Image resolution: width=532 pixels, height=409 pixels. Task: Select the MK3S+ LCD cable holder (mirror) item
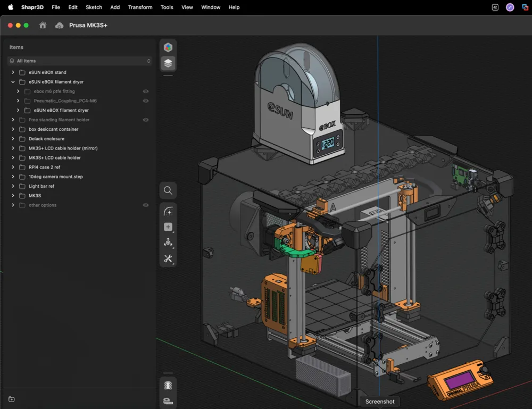tap(63, 148)
